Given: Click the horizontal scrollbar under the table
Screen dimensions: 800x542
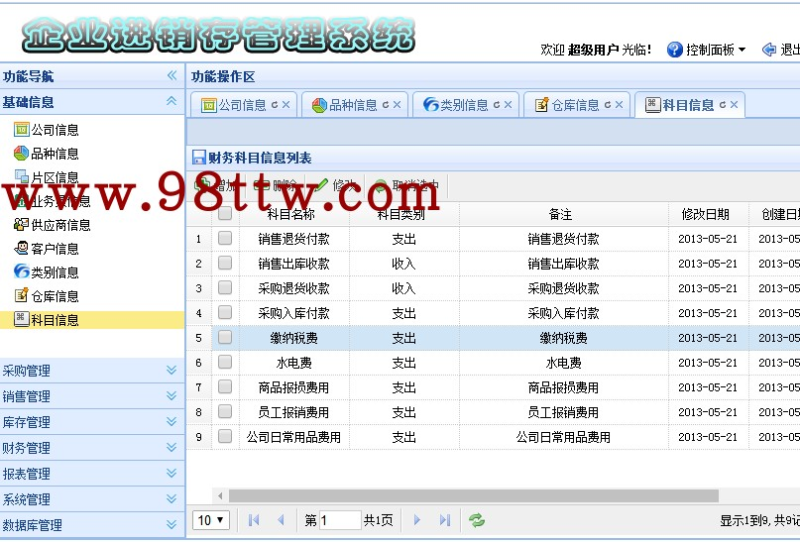Looking at the screenshot, I should point(473,496).
